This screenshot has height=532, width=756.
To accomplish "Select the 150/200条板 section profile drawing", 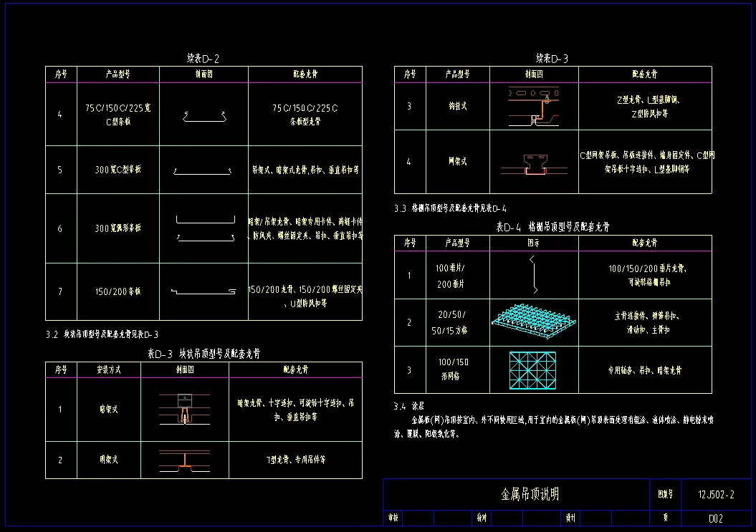I will pyautogui.click(x=204, y=291).
